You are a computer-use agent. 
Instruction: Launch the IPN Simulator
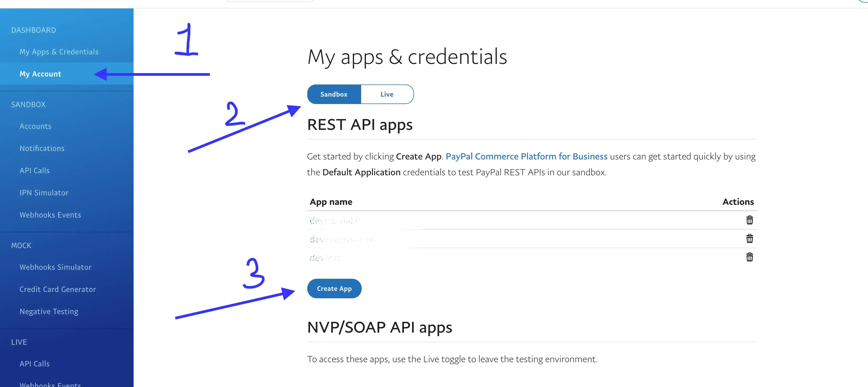point(44,193)
